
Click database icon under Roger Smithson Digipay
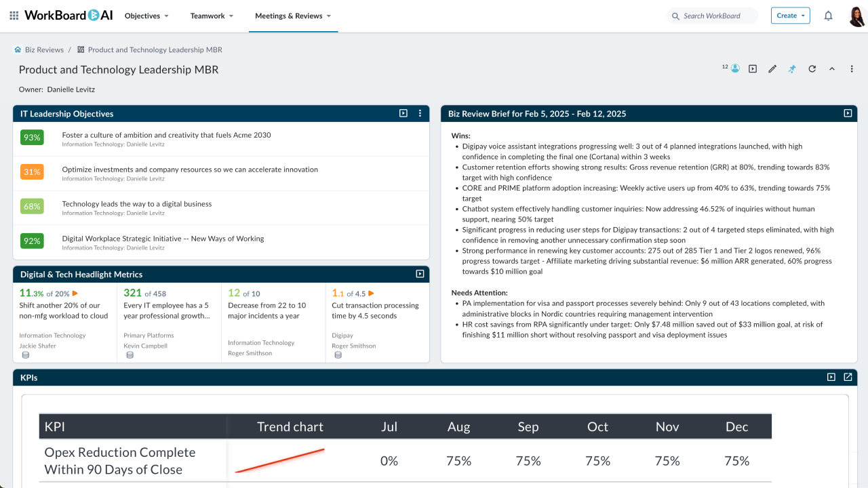[x=338, y=355]
